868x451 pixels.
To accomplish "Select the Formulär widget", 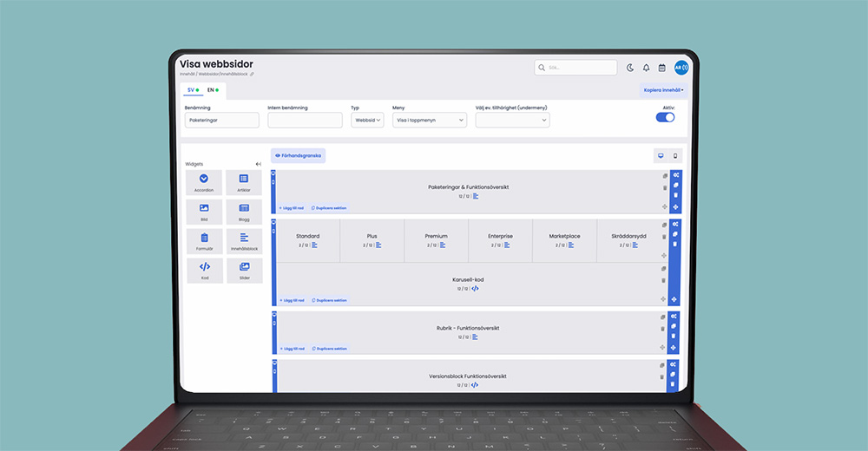I will pos(204,241).
